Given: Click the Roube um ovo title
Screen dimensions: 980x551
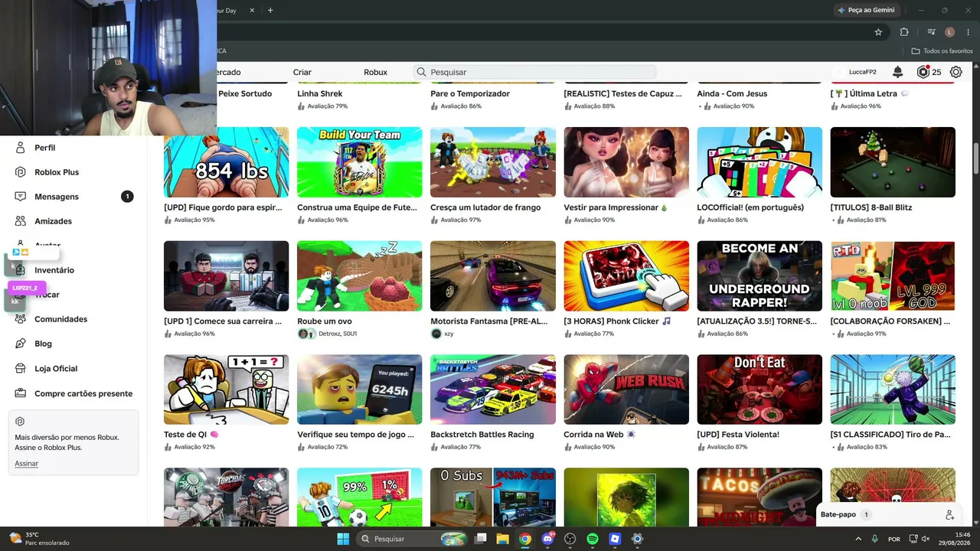Looking at the screenshot, I should click(x=325, y=321).
